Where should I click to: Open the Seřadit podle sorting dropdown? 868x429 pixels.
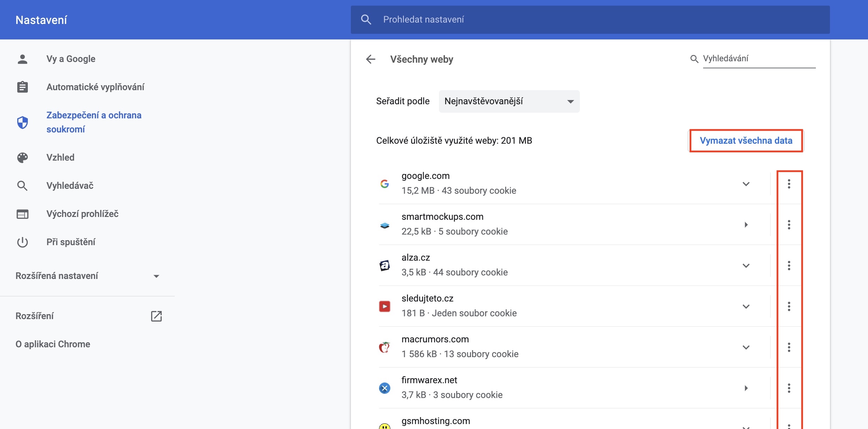[x=509, y=101]
